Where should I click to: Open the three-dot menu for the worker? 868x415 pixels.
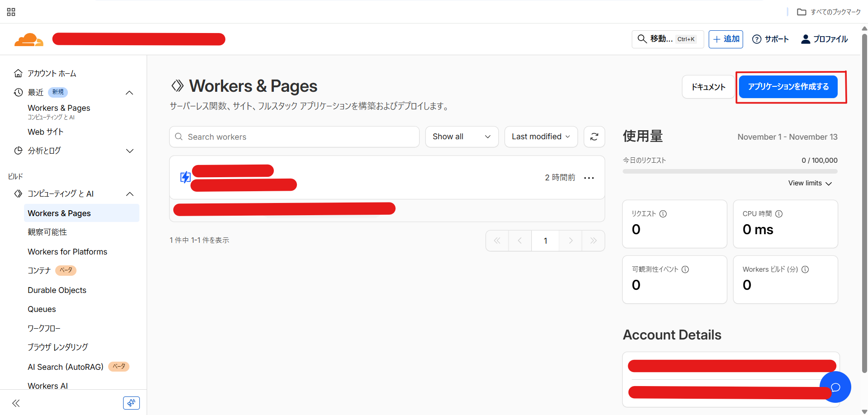(x=589, y=178)
